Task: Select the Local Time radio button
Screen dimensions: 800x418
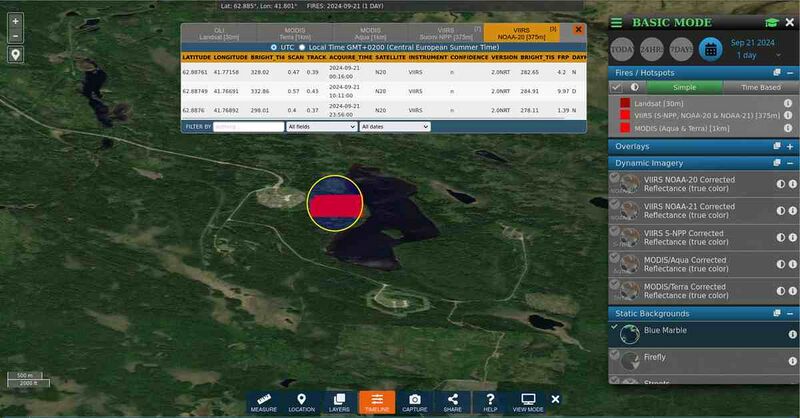Action: (301, 47)
